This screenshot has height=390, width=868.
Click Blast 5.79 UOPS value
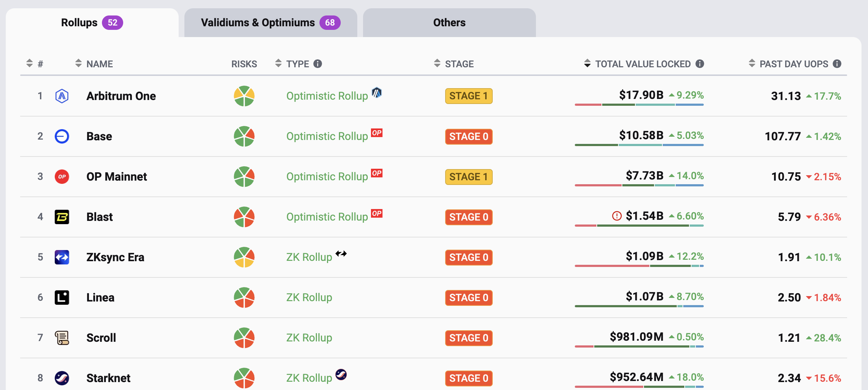[x=789, y=217]
